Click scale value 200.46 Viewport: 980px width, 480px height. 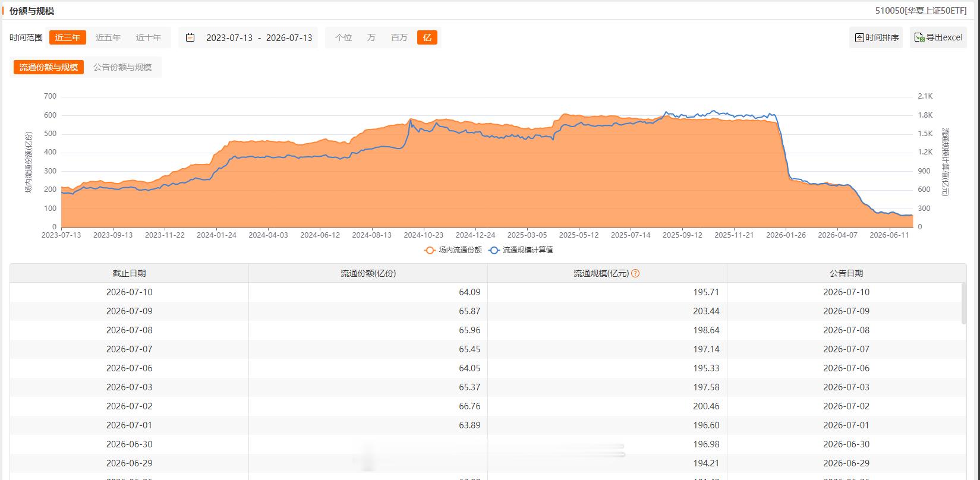(706, 406)
